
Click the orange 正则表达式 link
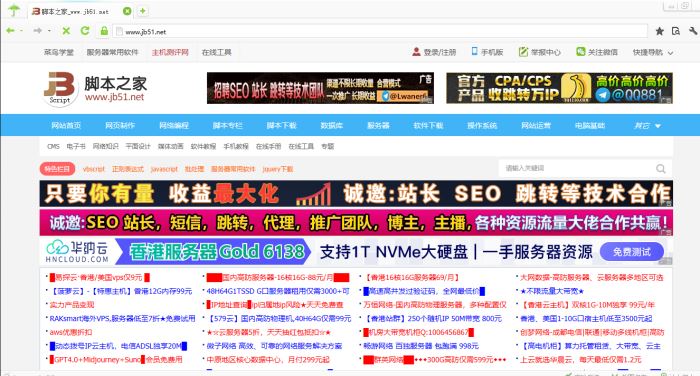[128, 169]
